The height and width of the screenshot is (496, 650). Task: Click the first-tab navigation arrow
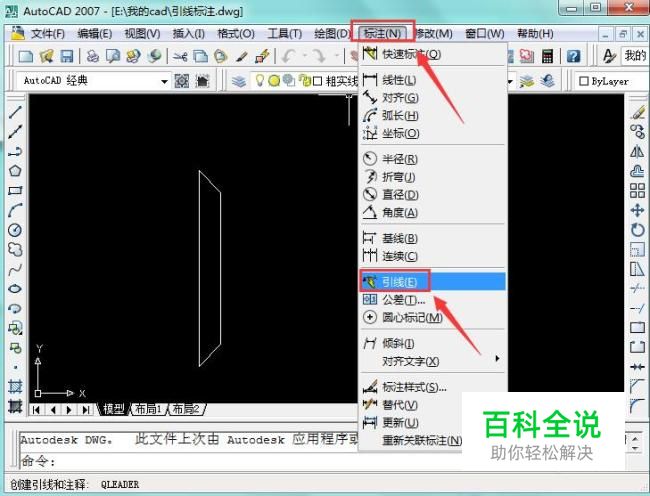(36, 410)
